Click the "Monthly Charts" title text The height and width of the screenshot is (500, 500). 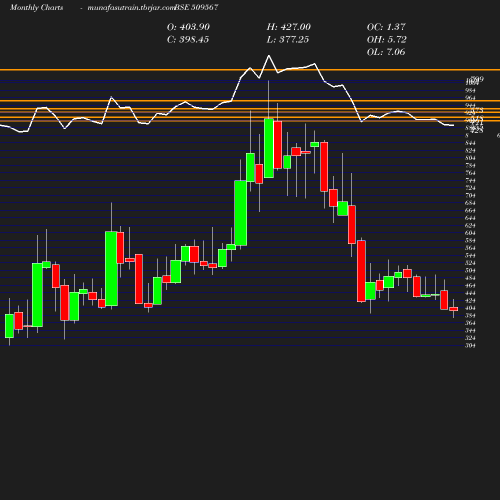coord(37,7)
